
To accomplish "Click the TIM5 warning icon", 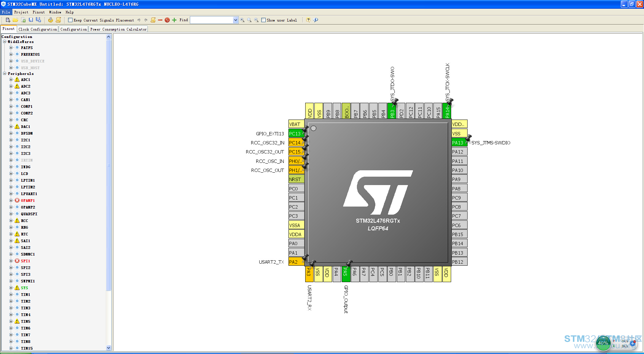I will click(x=17, y=321).
